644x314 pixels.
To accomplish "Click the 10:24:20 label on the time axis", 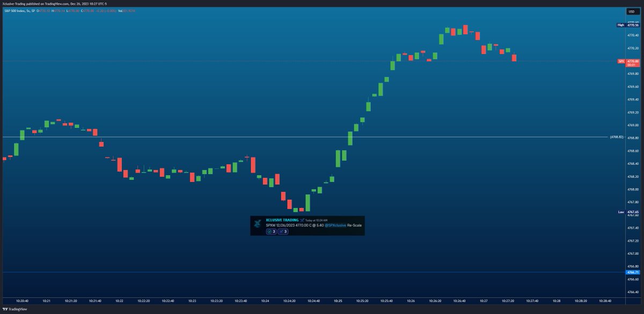I will pyautogui.click(x=289, y=301).
